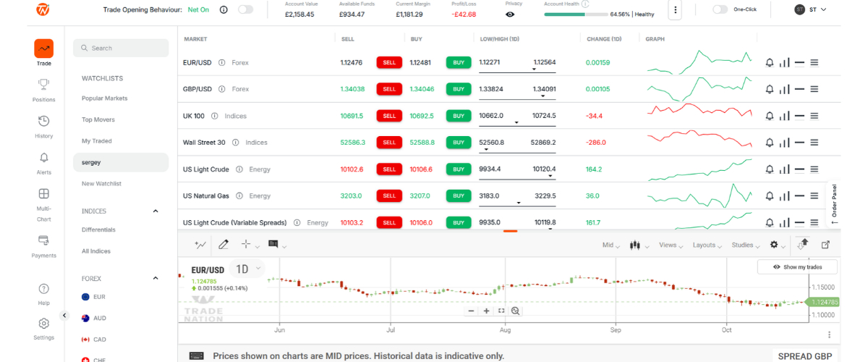Click SELL button for EUR/USD

(389, 62)
